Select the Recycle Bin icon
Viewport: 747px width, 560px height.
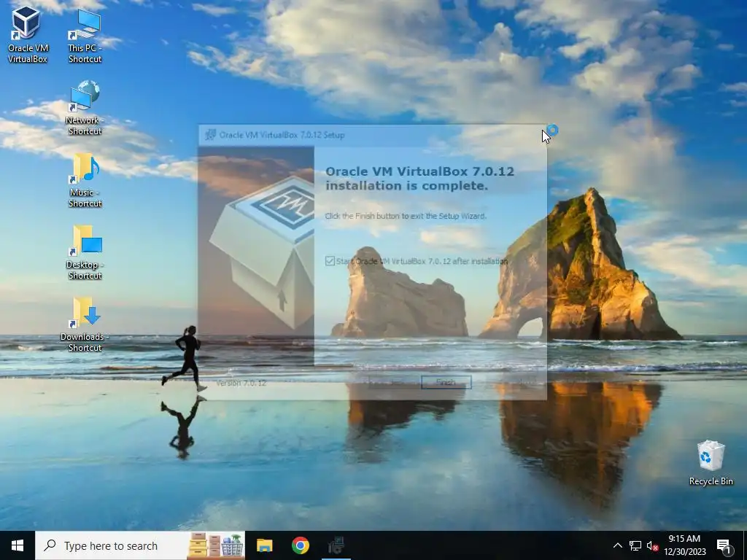[711, 463]
